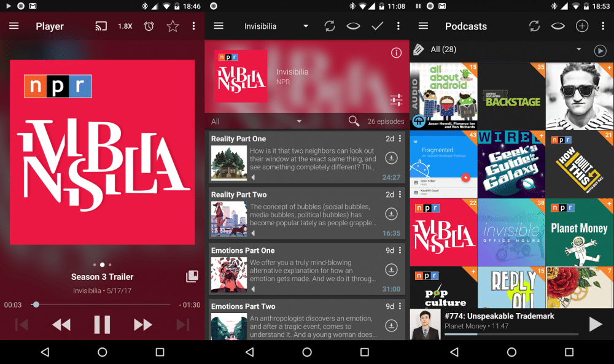Mark all episodes with the checkmark icon
The width and height of the screenshot is (614, 364).
coord(377,26)
